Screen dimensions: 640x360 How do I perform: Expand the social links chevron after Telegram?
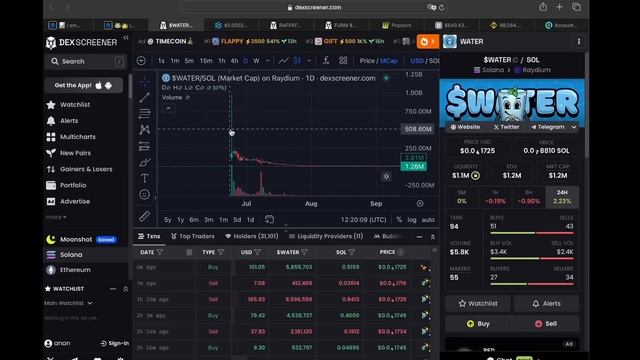pyautogui.click(x=574, y=127)
